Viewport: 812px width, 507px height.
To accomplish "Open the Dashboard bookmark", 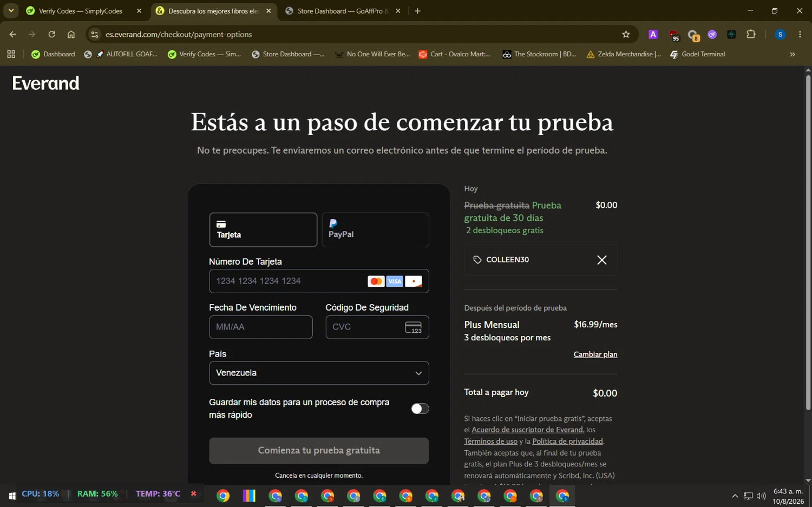I will [54, 54].
